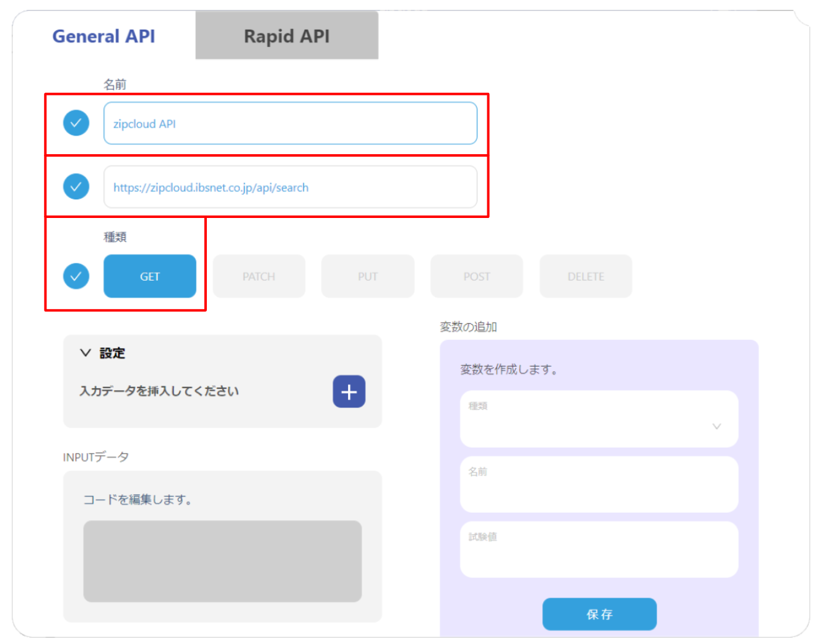Click the plus icon to insert input data
This screenshot has width=818, height=644.
[x=349, y=391]
